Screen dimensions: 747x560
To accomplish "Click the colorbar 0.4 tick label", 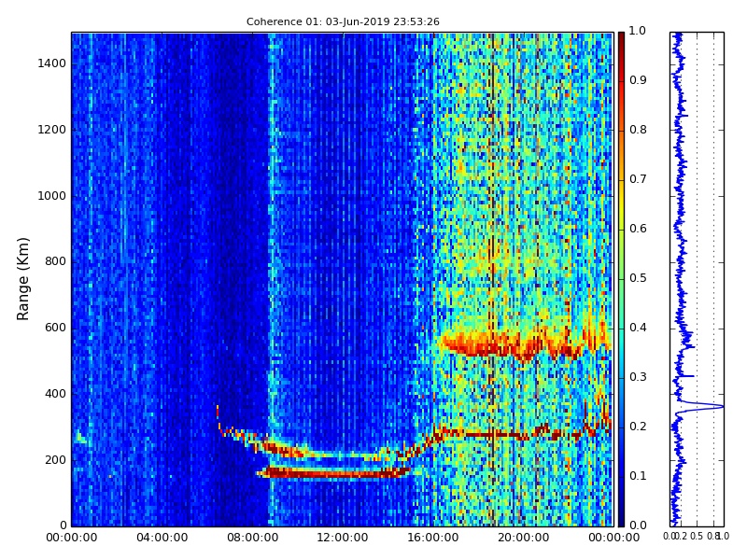I will [x=638, y=328].
